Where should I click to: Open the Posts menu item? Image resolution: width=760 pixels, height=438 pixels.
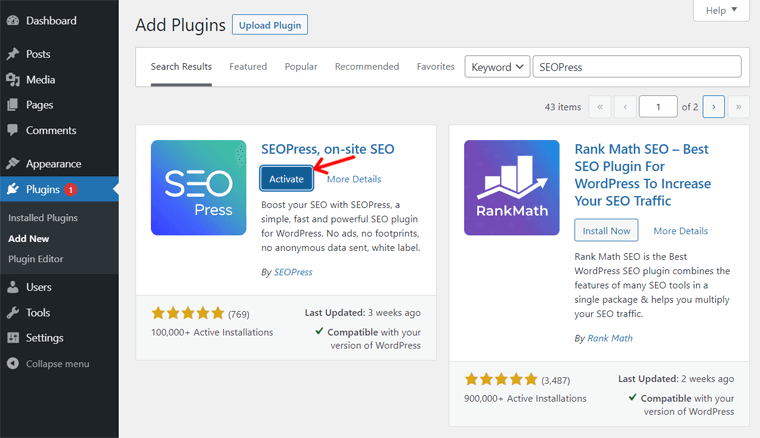(59, 54)
